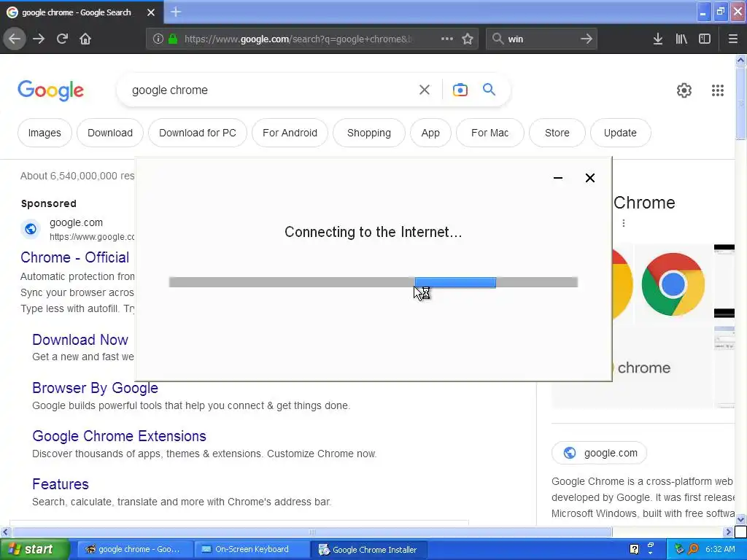The width and height of the screenshot is (747, 560).
Task: Select the For Mac filter chip
Action: 489,133
